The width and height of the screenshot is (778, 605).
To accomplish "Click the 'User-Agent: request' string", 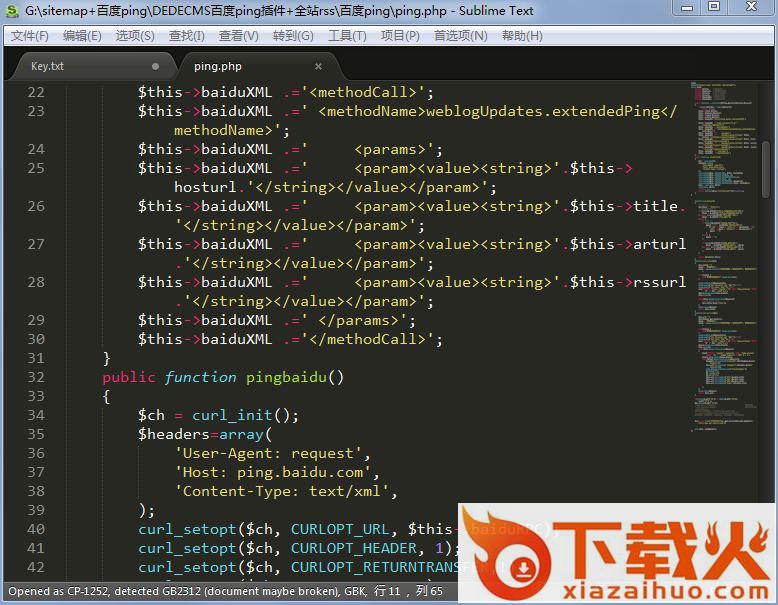I will click(x=268, y=453).
